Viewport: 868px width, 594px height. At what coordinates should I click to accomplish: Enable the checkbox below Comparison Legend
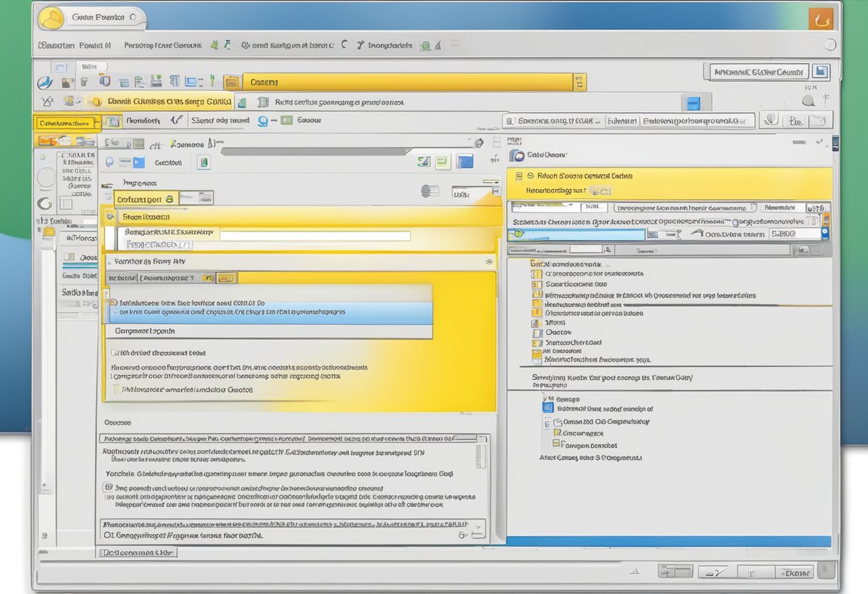[x=115, y=351]
